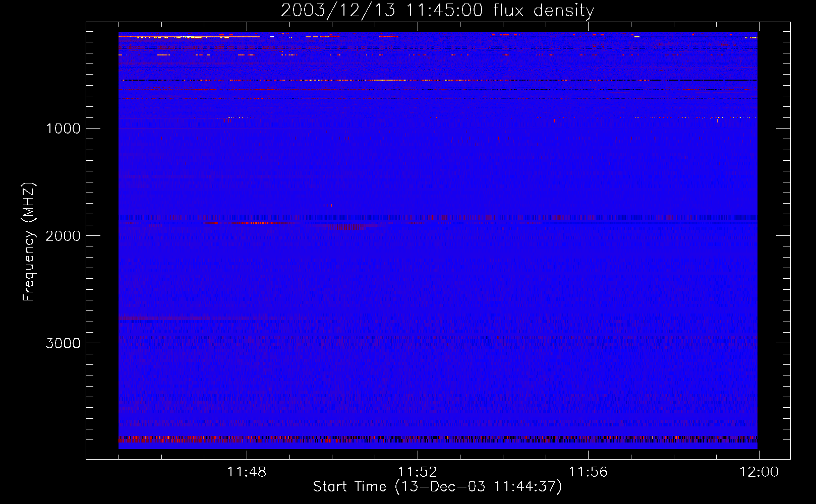Click the "Start Time (13-Dec-03 11:44:37)" label

click(437, 487)
